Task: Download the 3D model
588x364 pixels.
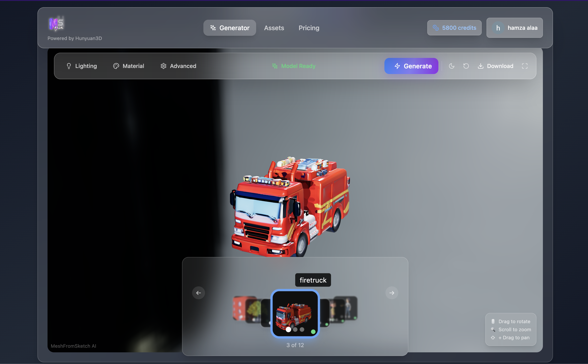Action: click(495, 66)
